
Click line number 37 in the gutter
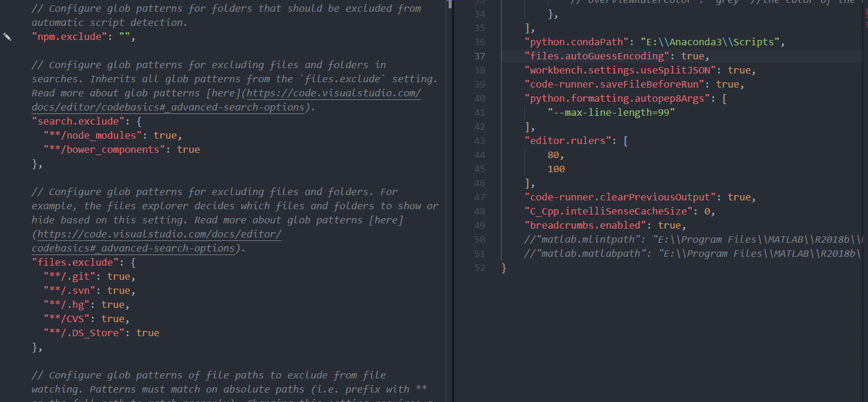(480, 56)
